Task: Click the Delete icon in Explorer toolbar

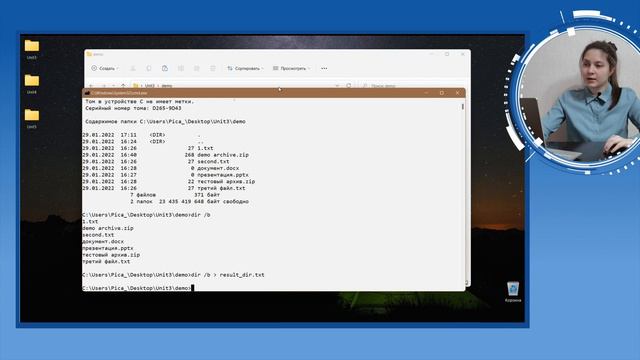Action: point(213,68)
